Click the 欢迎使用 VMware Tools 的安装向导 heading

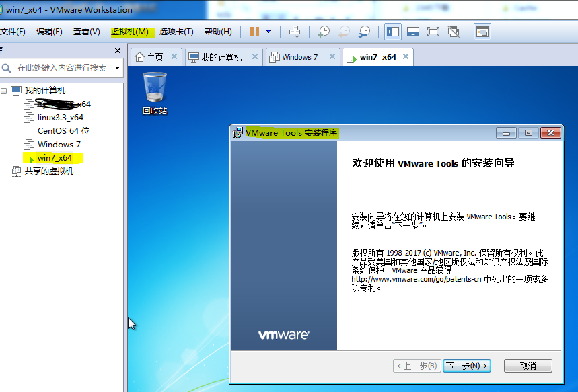click(433, 163)
